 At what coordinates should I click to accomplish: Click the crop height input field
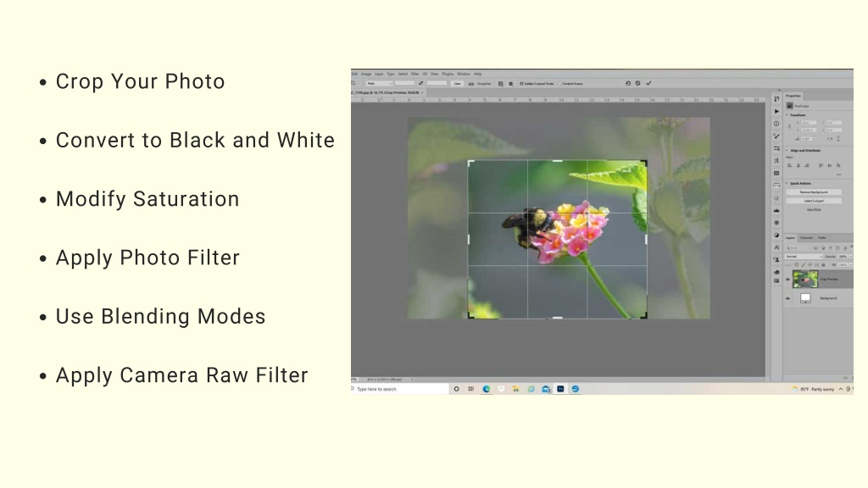tap(437, 84)
